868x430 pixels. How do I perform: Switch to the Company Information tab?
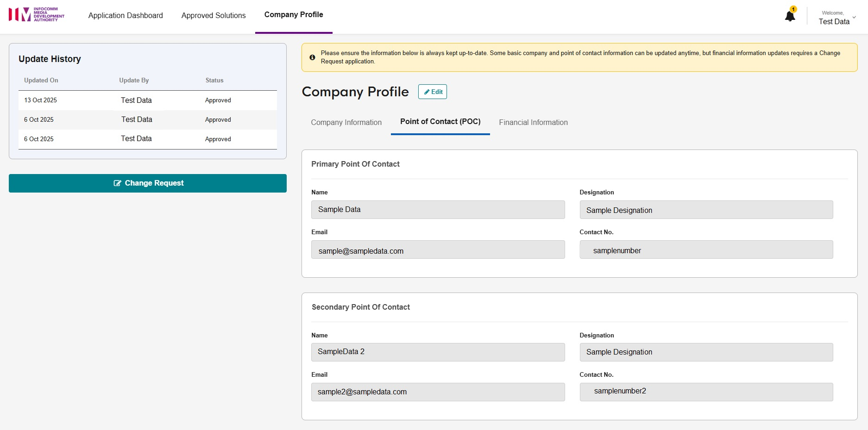[346, 123]
